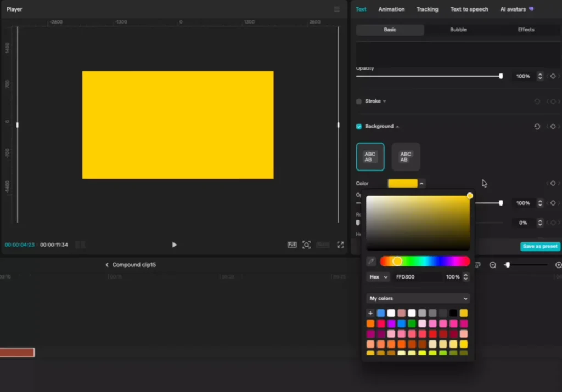Open the Player panel hamburger menu
The height and width of the screenshot is (392, 562).
(337, 9)
